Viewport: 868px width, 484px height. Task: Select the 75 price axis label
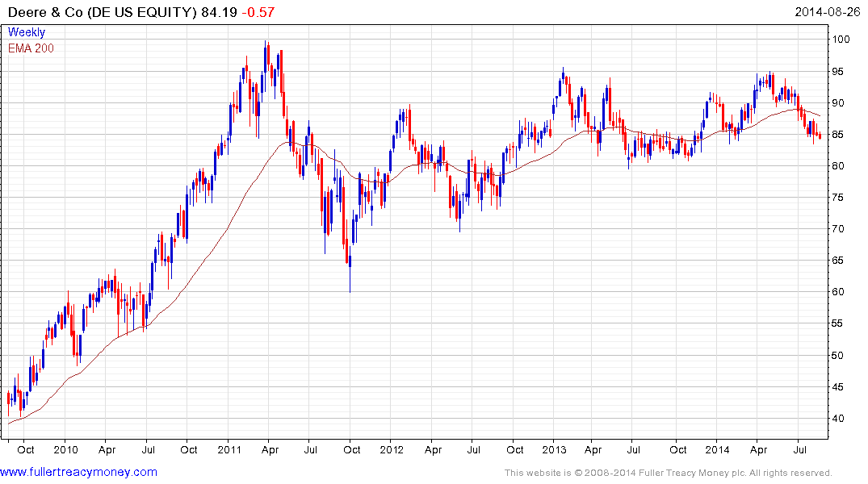click(838, 198)
